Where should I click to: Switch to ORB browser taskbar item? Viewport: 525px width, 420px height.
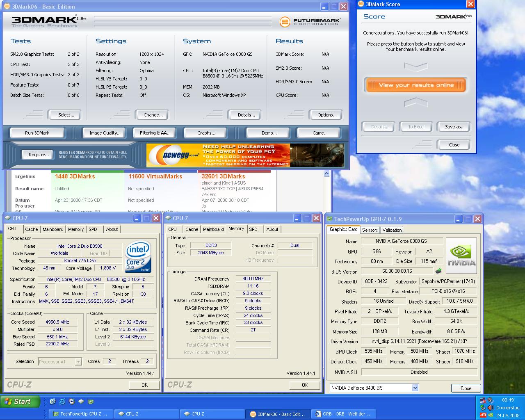coord(343,414)
